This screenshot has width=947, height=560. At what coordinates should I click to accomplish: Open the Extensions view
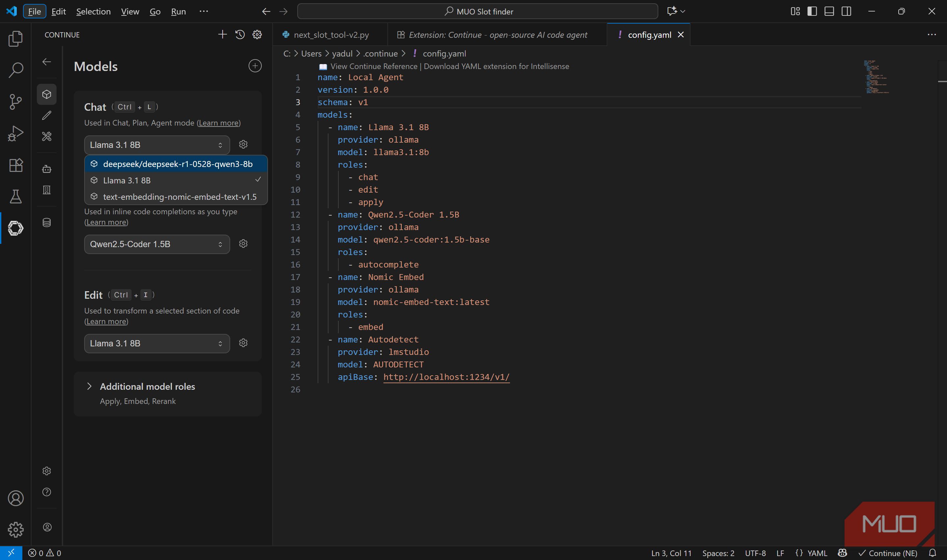coord(15,165)
